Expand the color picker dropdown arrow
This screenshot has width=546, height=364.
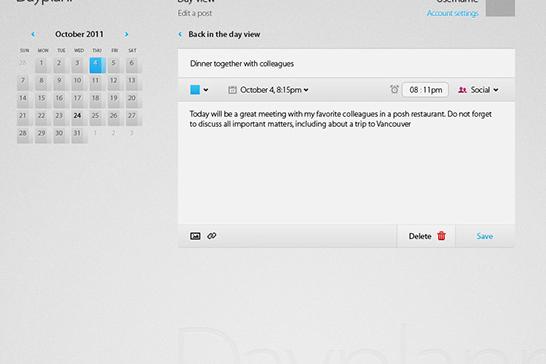tap(206, 90)
